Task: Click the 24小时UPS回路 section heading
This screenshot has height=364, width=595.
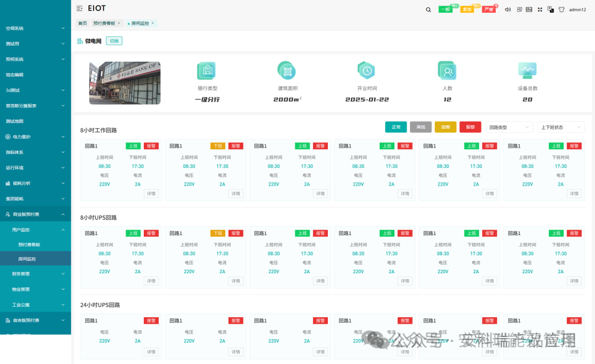Action: point(100,305)
